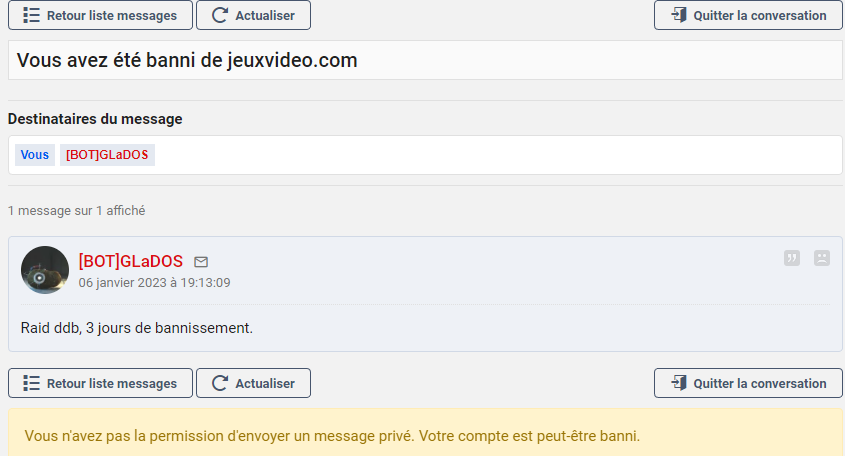Click the "Destinataires du message" heading

click(x=95, y=119)
